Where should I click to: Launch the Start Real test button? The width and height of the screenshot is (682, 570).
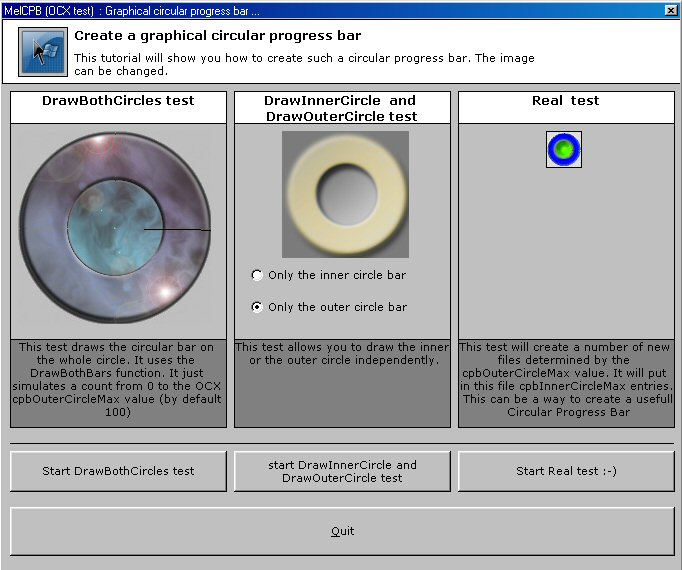pos(566,471)
